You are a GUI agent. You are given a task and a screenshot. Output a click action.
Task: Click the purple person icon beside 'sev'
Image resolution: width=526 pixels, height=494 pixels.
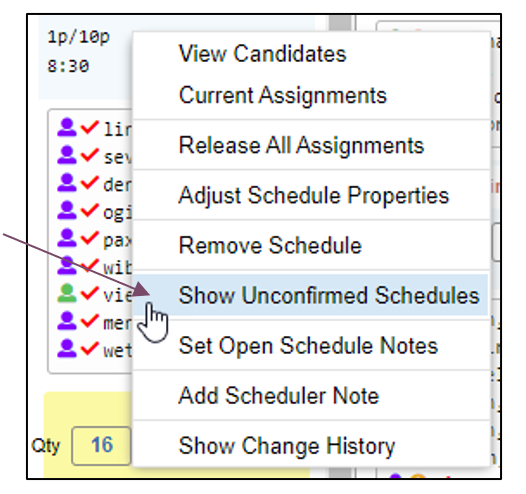(x=67, y=155)
